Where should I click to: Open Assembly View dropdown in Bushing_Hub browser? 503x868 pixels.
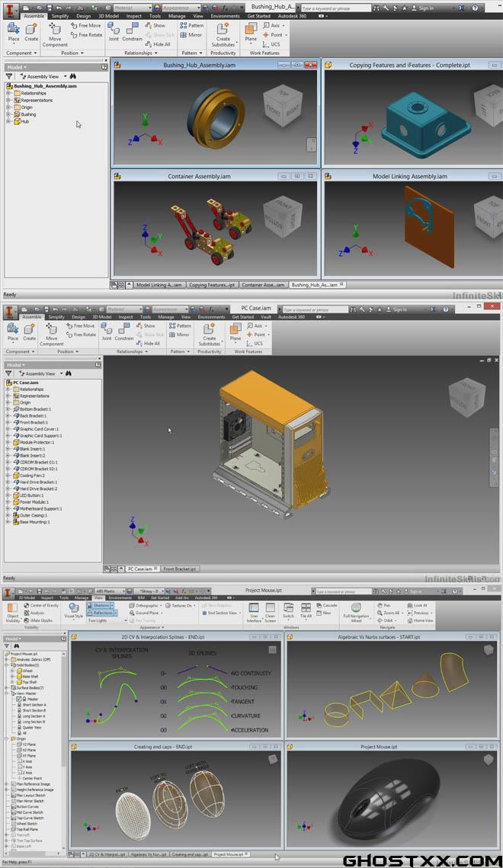pos(66,76)
